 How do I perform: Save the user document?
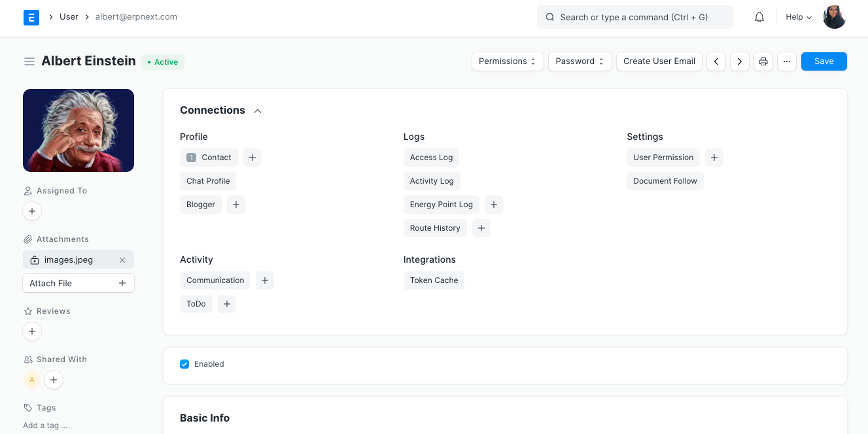824,61
